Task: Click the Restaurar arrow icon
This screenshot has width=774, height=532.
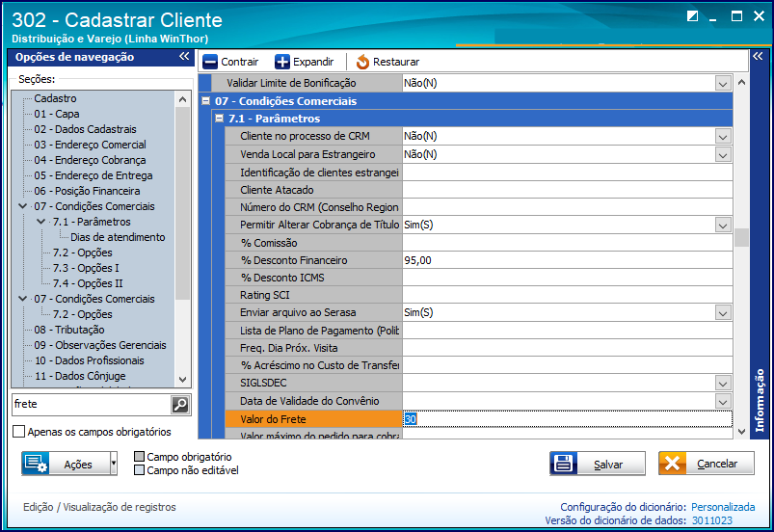Action: coord(362,63)
